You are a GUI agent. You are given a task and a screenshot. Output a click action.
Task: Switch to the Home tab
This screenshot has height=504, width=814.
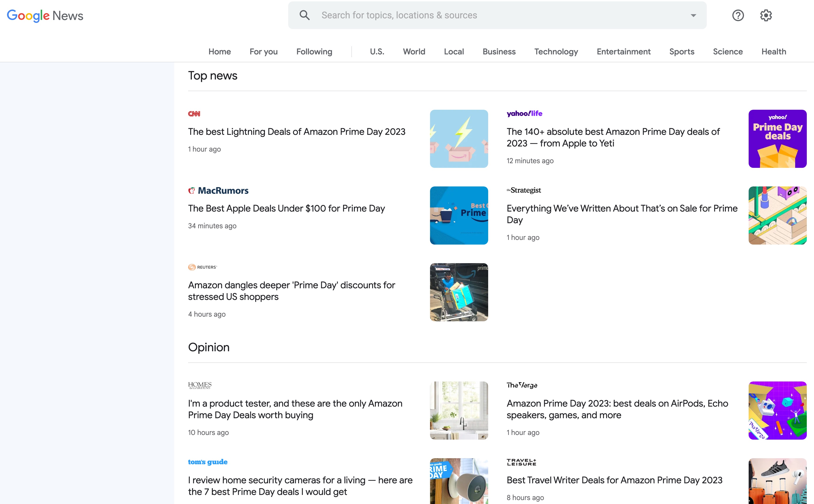click(219, 52)
